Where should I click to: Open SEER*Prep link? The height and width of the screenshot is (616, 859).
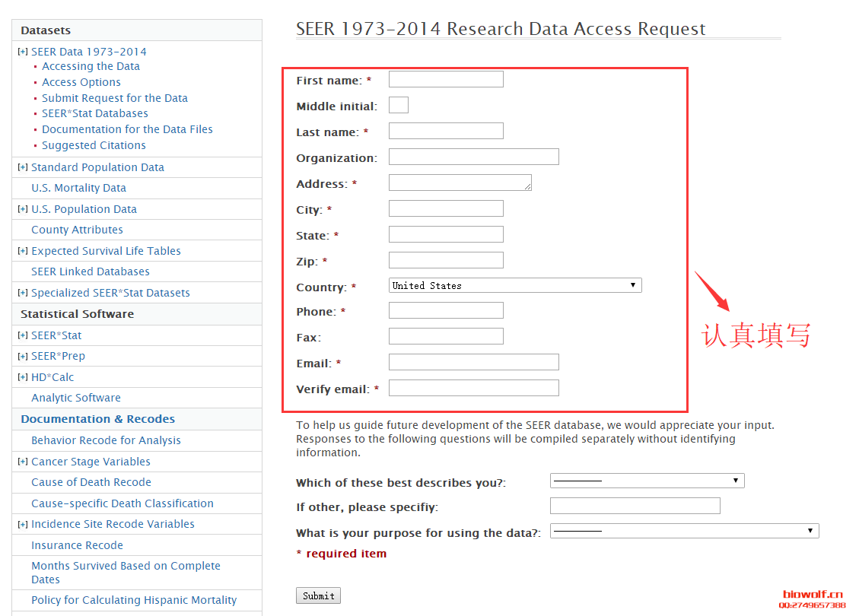pyautogui.click(x=58, y=356)
